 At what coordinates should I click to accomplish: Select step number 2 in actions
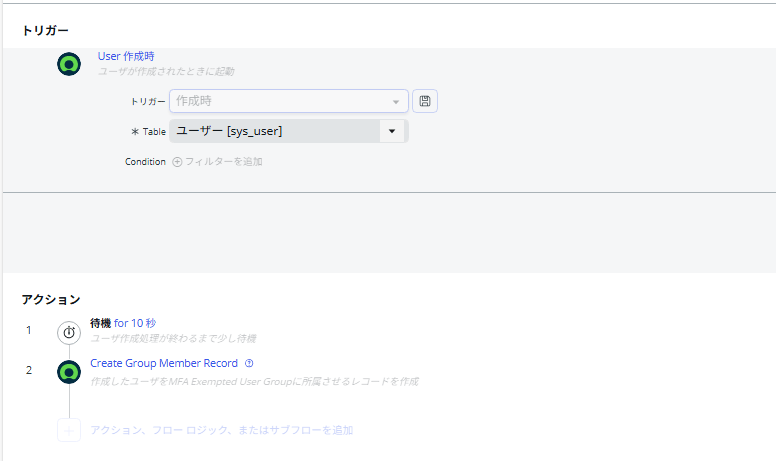tap(29, 370)
